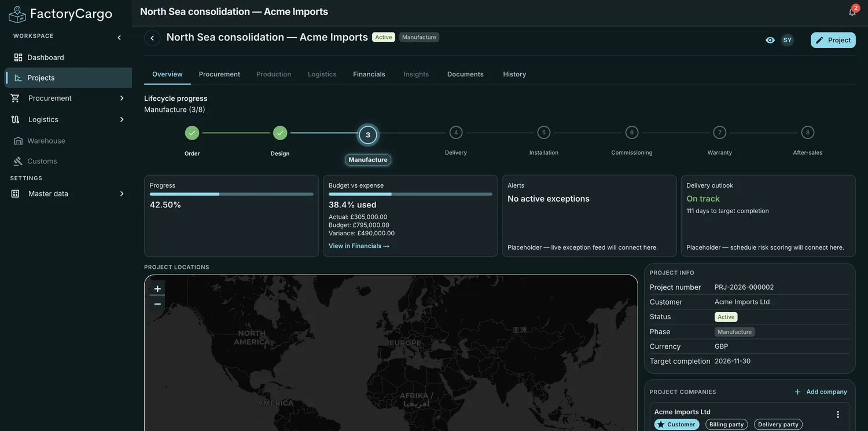Select lifecycle step 5 Installation
Viewport: 868px width, 431px height.
pos(544,133)
